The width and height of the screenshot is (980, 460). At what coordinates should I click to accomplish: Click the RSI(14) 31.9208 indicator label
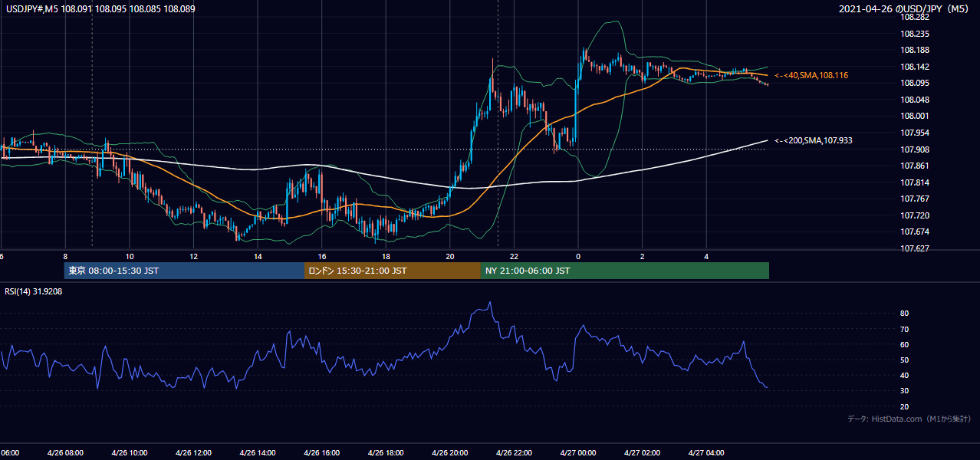point(34,291)
